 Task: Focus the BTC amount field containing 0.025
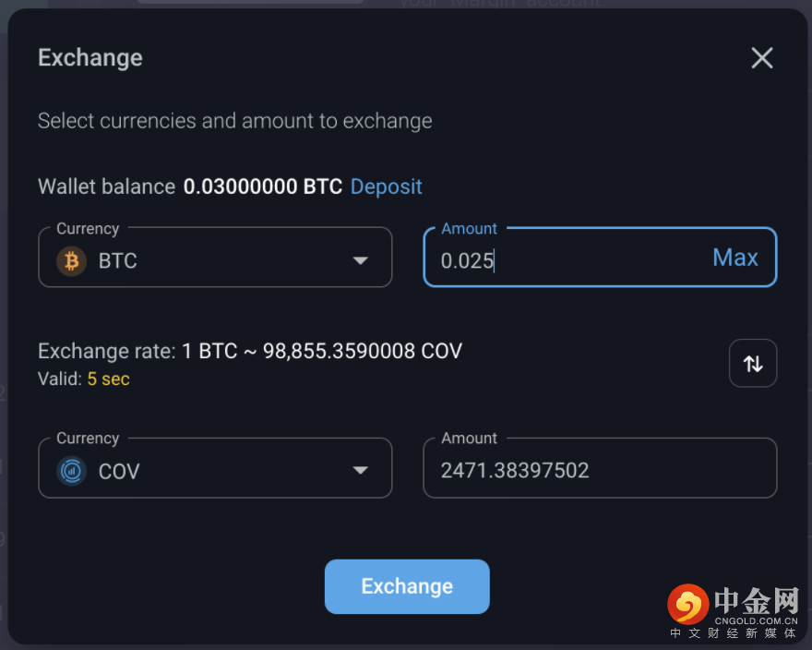[563, 260]
